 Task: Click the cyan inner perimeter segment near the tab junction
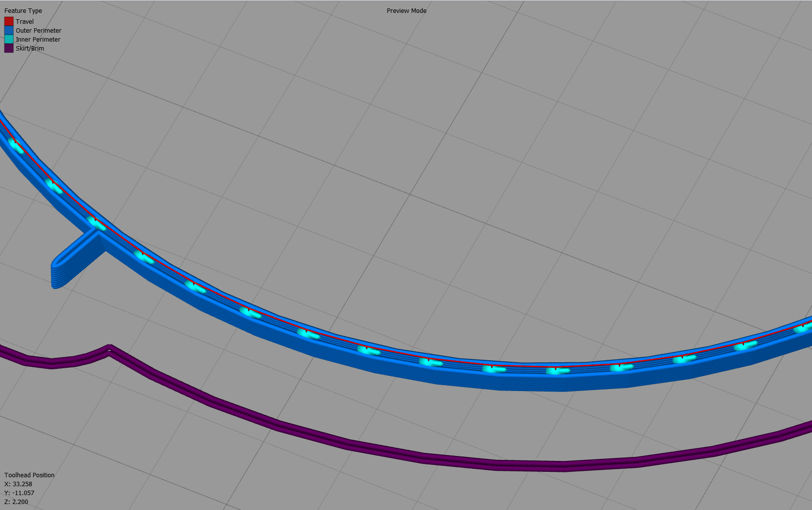pos(96,224)
